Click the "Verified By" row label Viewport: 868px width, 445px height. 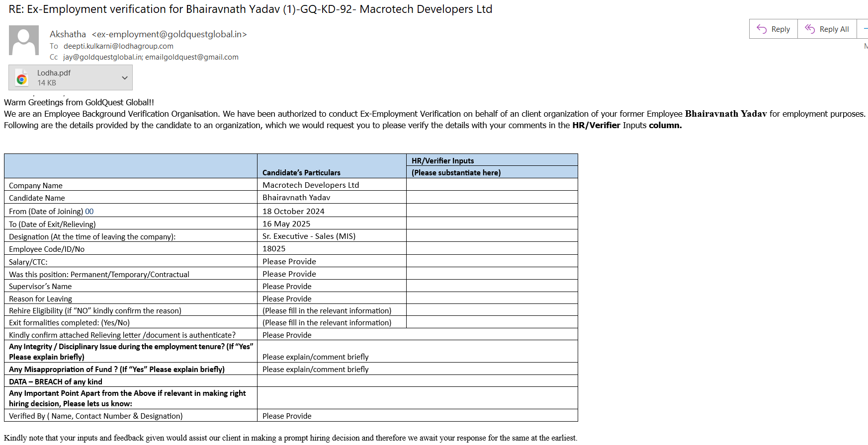coord(96,416)
